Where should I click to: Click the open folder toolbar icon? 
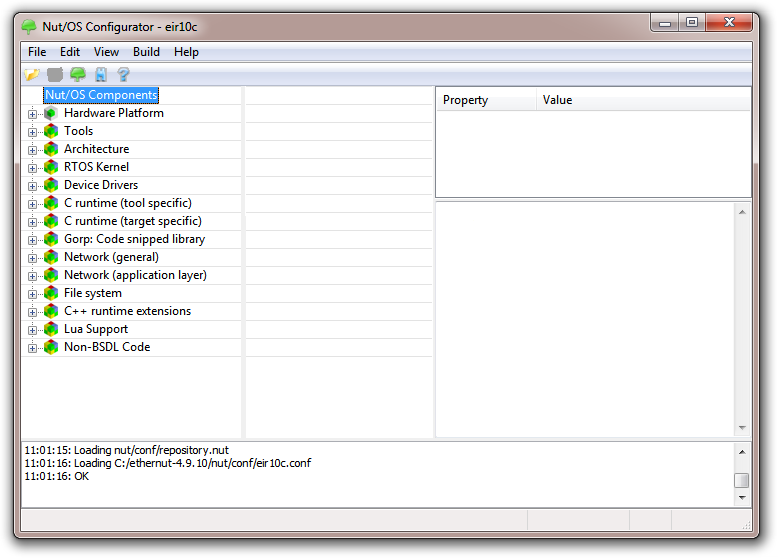tap(31, 74)
